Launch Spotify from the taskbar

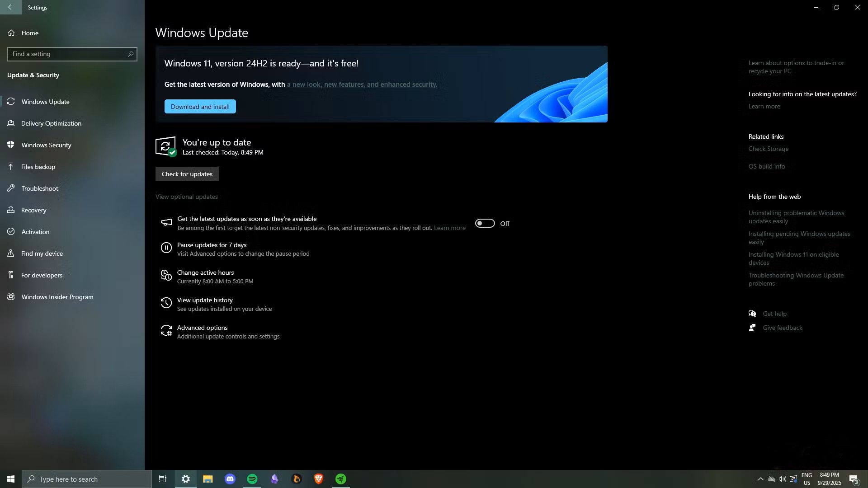(252, 479)
